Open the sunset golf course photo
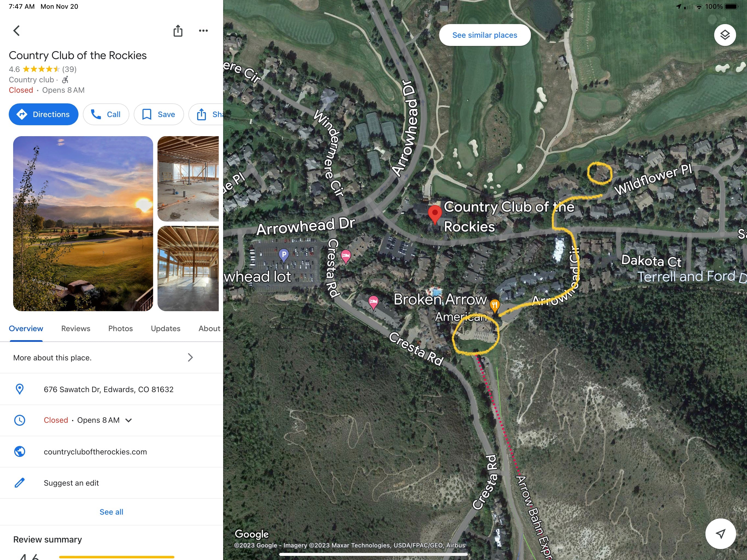Screen dimensions: 747x560 (x=83, y=224)
